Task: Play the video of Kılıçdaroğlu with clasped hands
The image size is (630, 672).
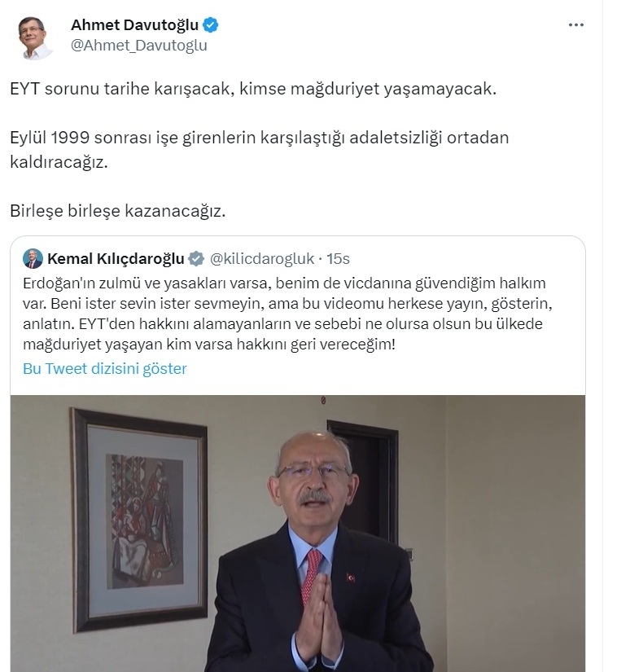Action: 298,534
